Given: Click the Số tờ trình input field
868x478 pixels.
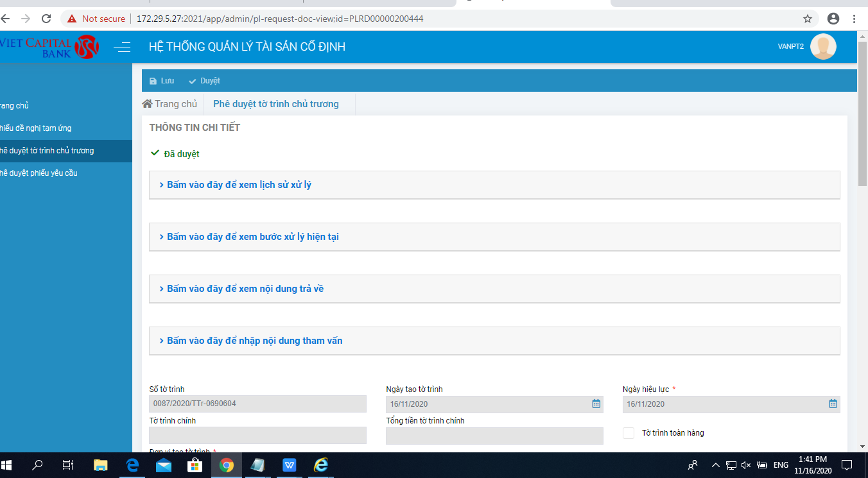Looking at the screenshot, I should (257, 404).
